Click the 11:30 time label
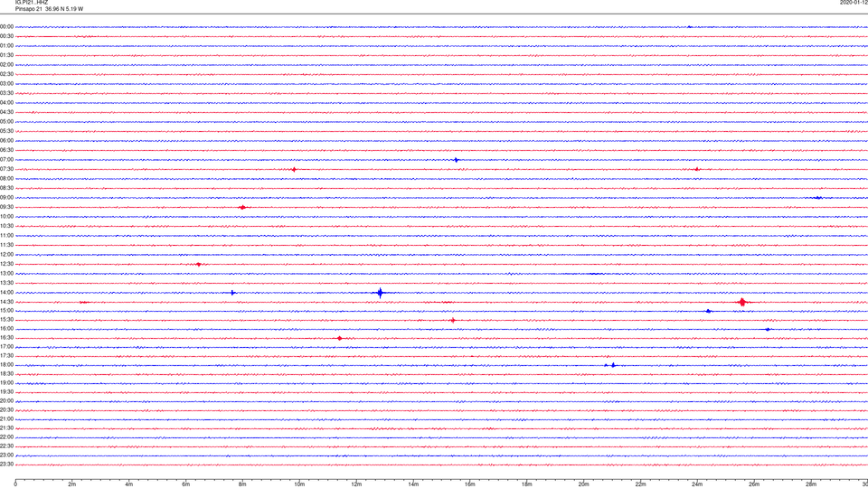The image size is (868, 488). (7, 245)
